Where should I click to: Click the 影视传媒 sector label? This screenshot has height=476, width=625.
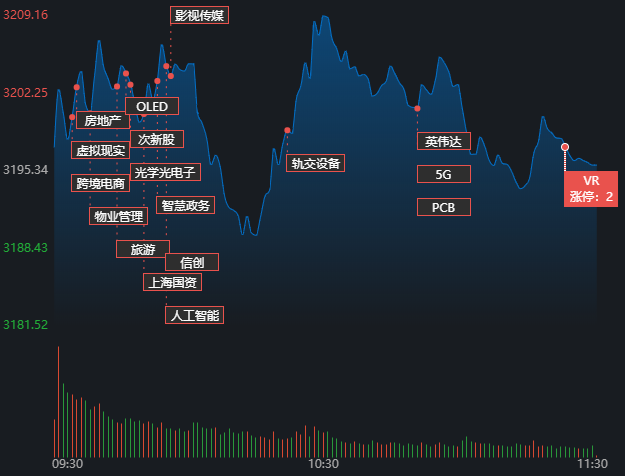tap(198, 15)
